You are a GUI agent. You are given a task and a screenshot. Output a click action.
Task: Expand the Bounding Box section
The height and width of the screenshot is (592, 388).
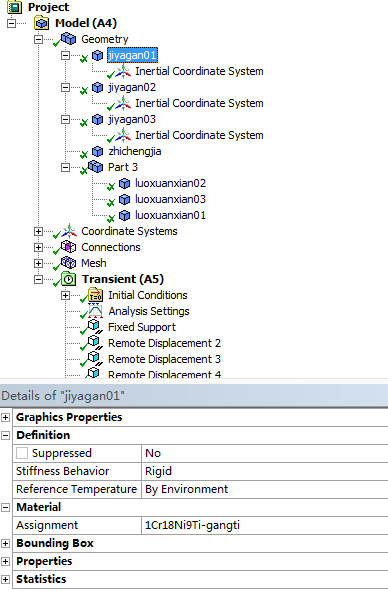click(5, 544)
